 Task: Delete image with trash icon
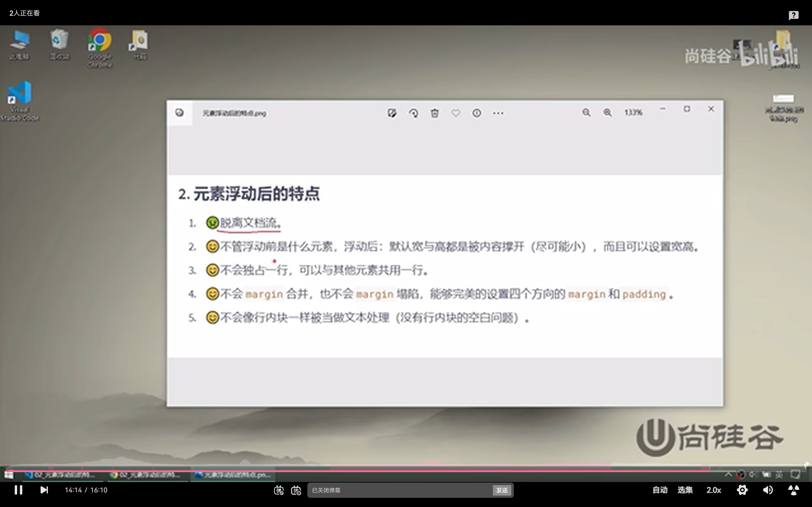(x=435, y=113)
